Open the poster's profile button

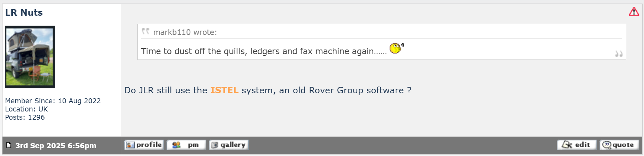144,145
